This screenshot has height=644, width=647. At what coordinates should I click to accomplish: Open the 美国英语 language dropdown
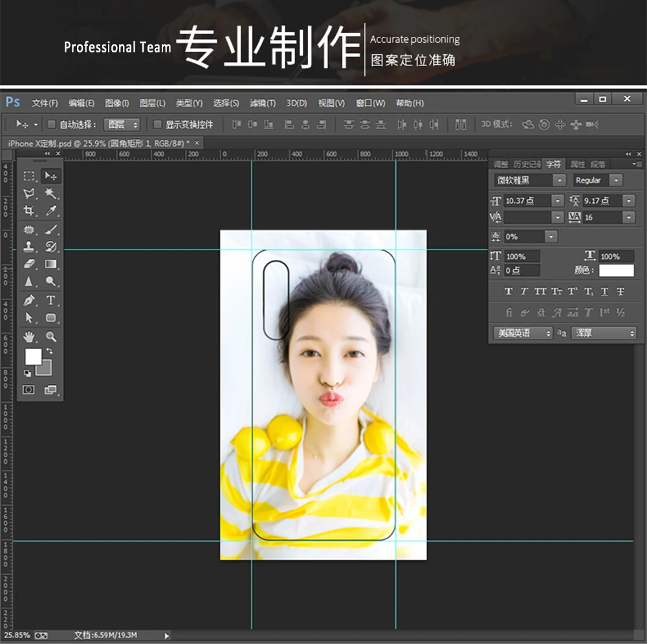coord(523,333)
